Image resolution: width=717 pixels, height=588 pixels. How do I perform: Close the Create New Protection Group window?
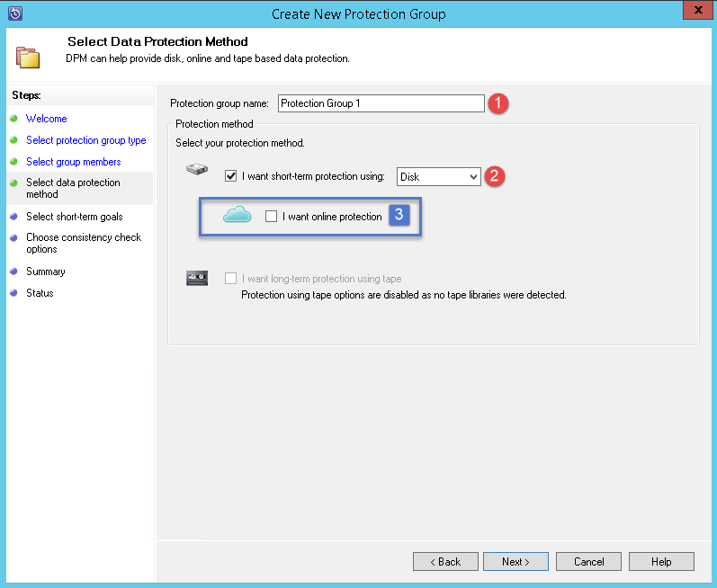click(x=698, y=10)
